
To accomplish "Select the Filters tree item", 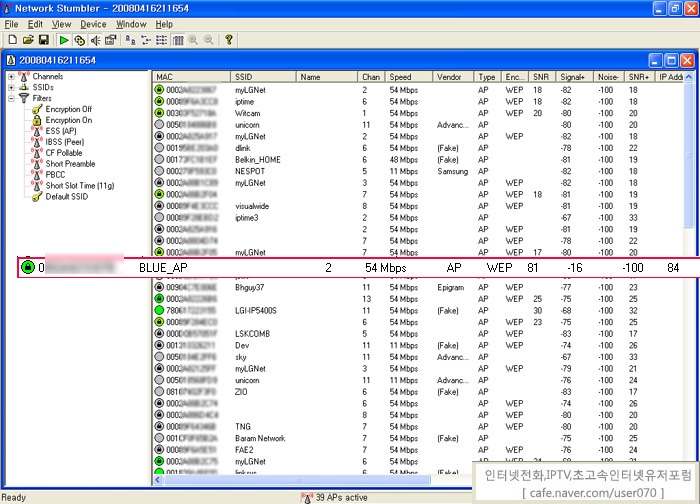I will pyautogui.click(x=42, y=98).
